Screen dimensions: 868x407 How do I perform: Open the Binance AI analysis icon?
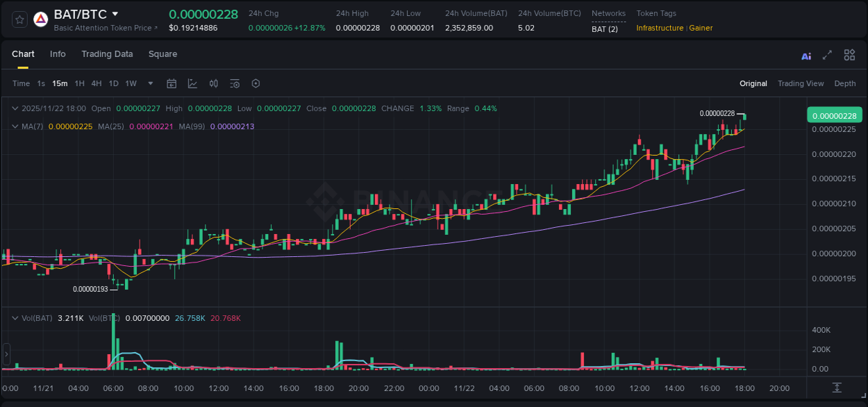tap(806, 55)
